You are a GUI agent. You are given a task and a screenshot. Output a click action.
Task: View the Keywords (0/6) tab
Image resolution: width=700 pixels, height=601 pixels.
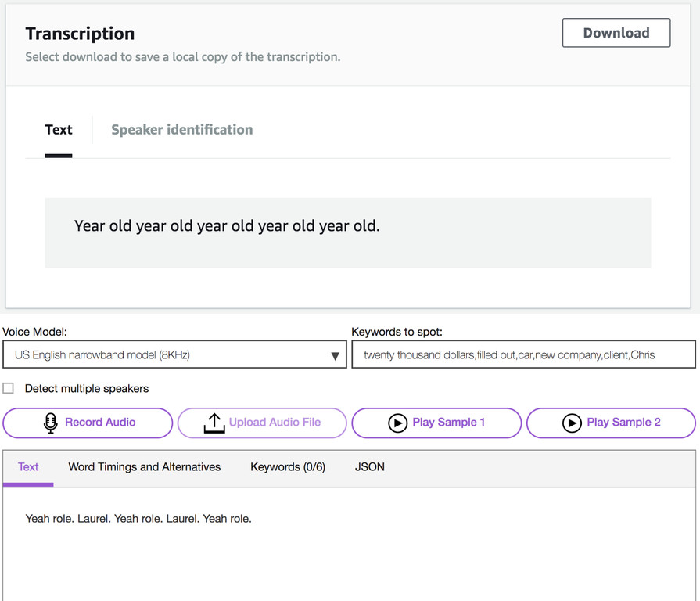tap(288, 467)
